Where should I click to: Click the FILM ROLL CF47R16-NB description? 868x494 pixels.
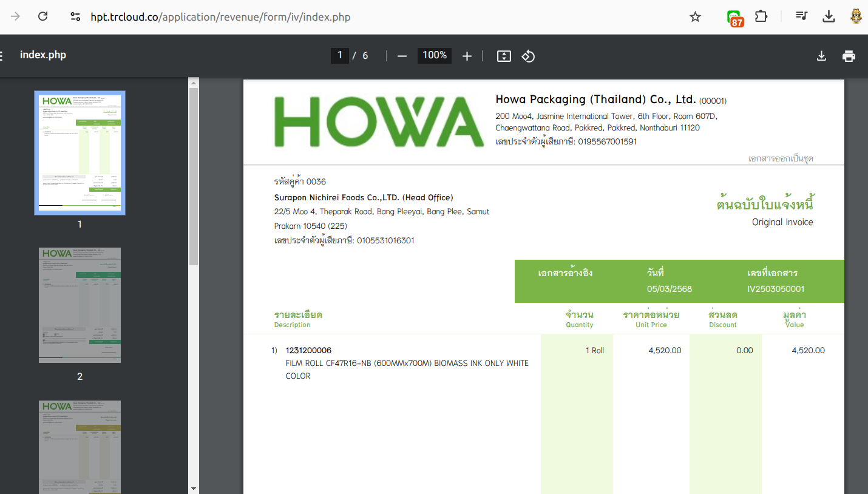point(407,370)
